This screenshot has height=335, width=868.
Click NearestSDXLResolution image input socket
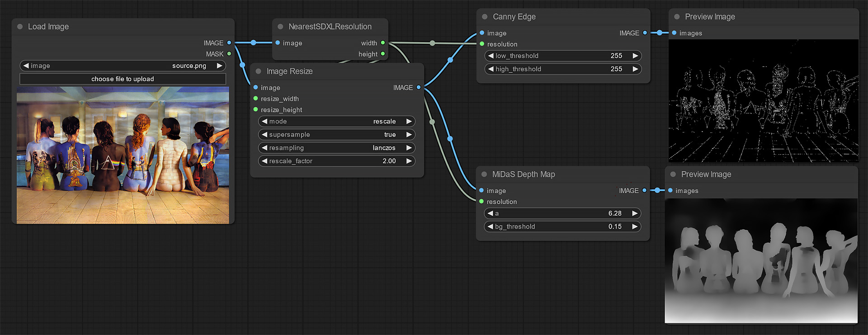point(278,43)
